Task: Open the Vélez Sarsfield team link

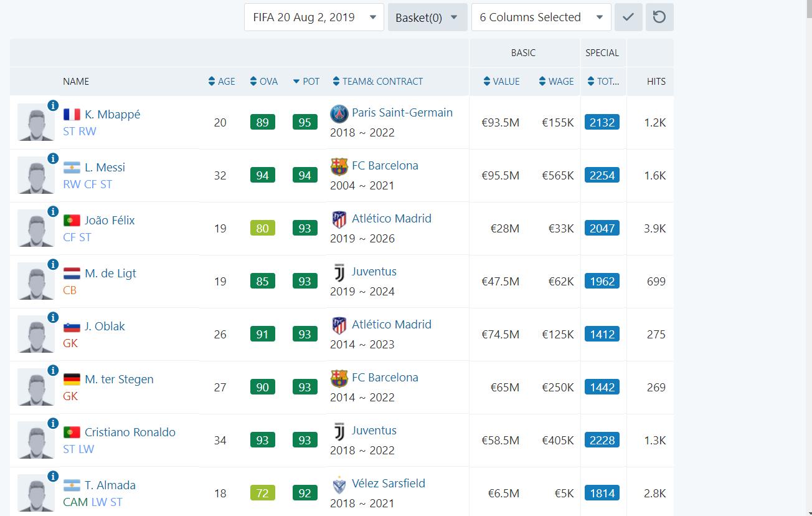Action: 389,484
